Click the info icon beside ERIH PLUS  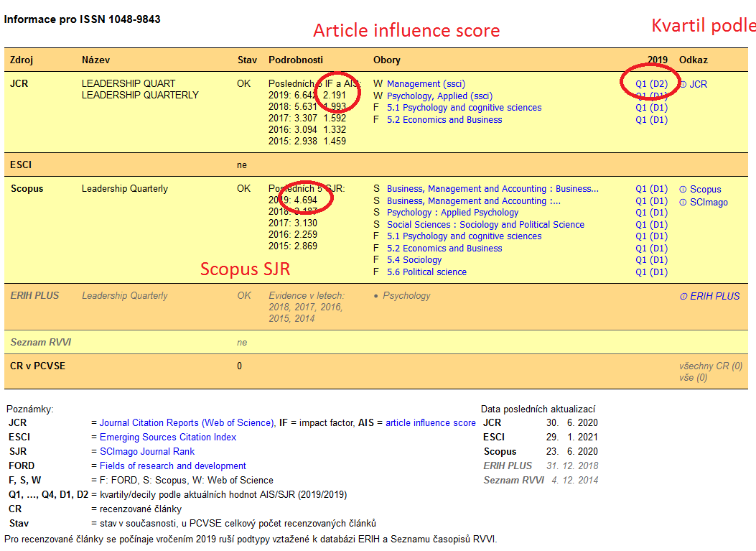click(x=683, y=297)
